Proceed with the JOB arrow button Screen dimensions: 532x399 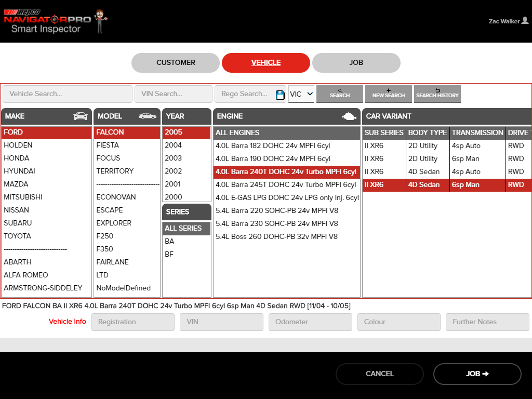pos(477,374)
